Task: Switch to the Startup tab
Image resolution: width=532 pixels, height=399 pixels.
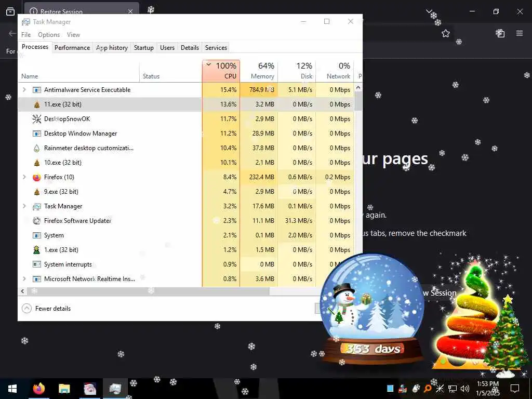Action: pyautogui.click(x=144, y=48)
